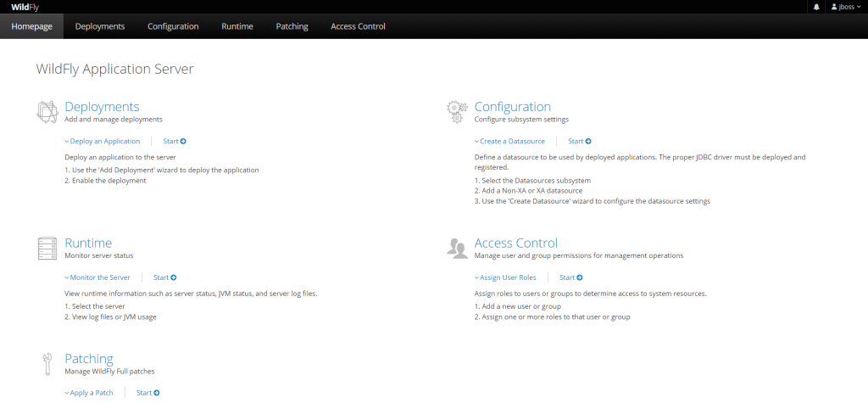The width and height of the screenshot is (868, 403).
Task: Click 'WildFly Application Server' page title
Action: (x=114, y=70)
